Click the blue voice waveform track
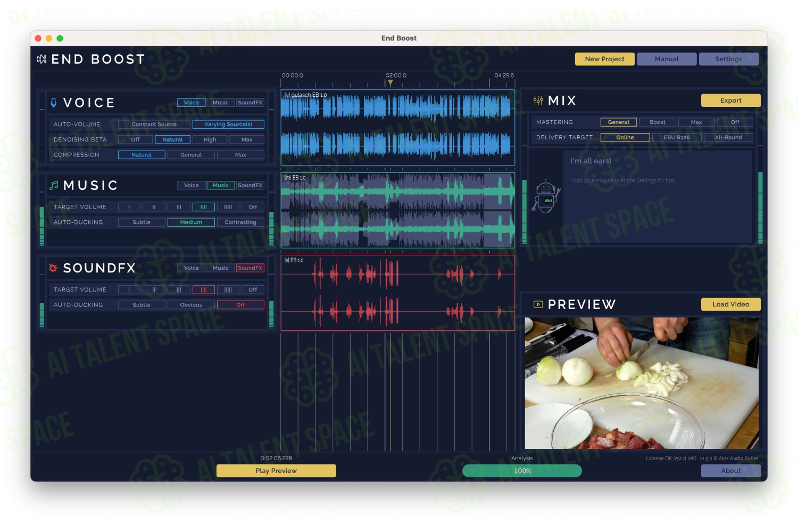Viewport: 798px width, 532px height. pyautogui.click(x=397, y=128)
